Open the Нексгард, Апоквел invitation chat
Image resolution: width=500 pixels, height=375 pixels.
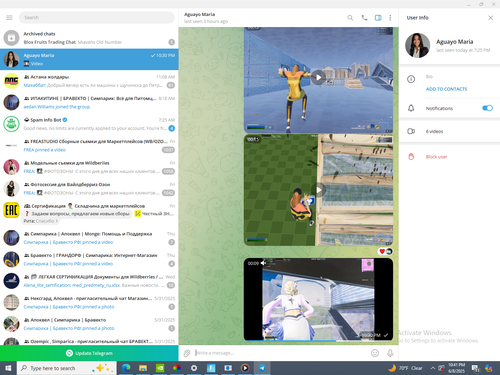[89, 302]
